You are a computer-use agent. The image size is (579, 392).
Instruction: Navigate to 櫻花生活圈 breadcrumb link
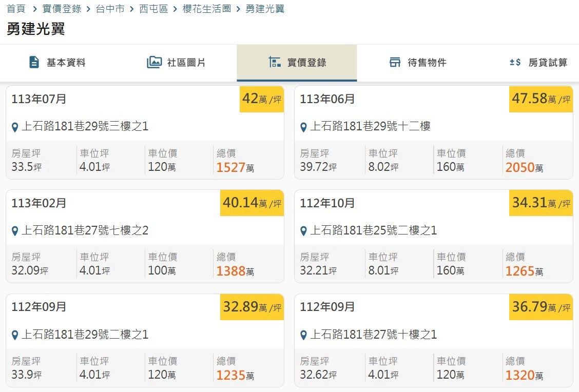(x=207, y=9)
